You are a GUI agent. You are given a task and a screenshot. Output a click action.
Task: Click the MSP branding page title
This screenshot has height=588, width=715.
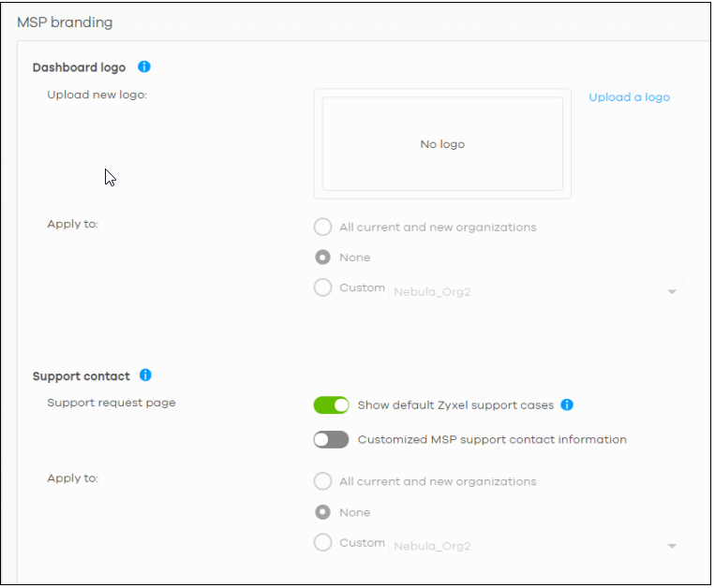[65, 22]
